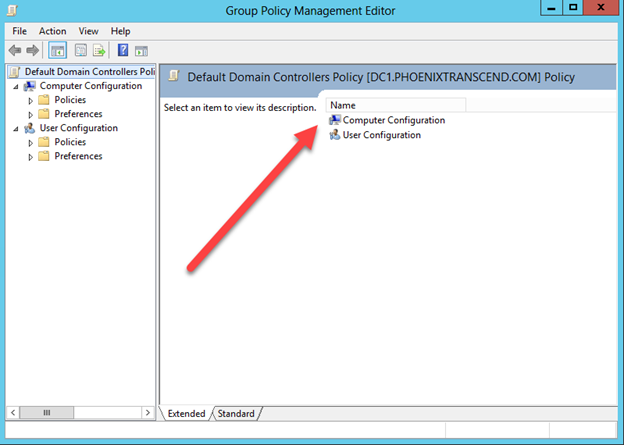624x445 pixels.
Task: Expand Policies under Computer Configuration
Action: [x=31, y=100]
